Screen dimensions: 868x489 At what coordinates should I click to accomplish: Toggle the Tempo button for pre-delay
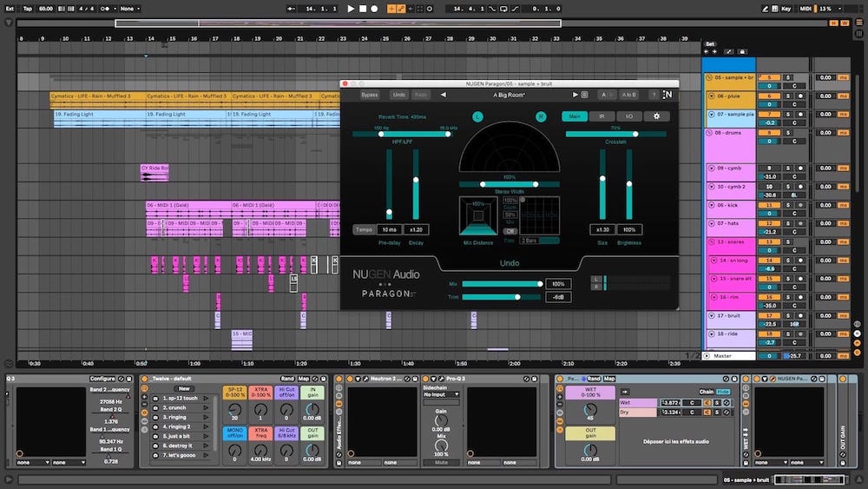(364, 229)
